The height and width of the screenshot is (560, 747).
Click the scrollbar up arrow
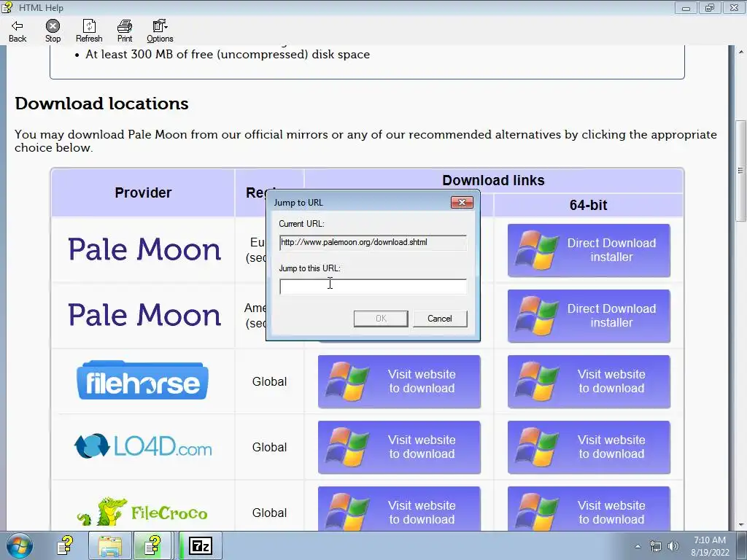[x=740, y=51]
